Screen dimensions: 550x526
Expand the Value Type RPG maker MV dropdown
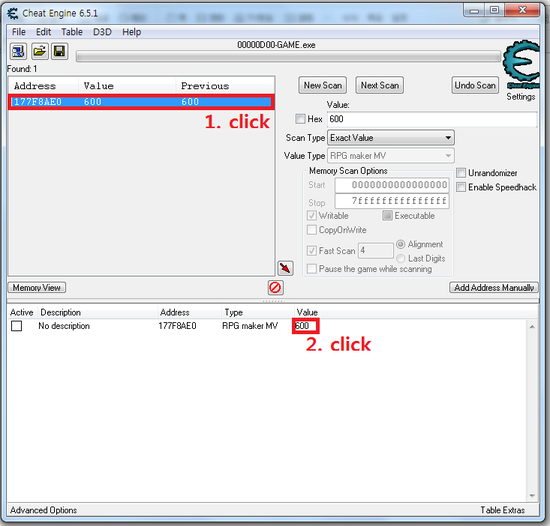[391, 156]
